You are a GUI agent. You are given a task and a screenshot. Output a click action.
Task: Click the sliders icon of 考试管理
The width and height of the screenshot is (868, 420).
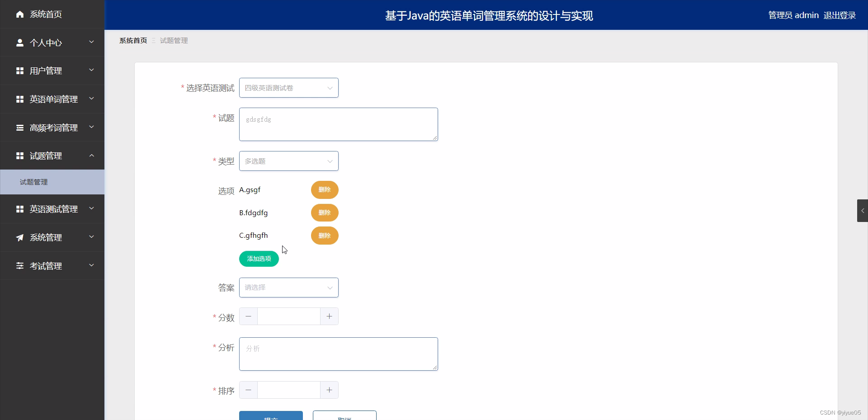click(x=19, y=265)
